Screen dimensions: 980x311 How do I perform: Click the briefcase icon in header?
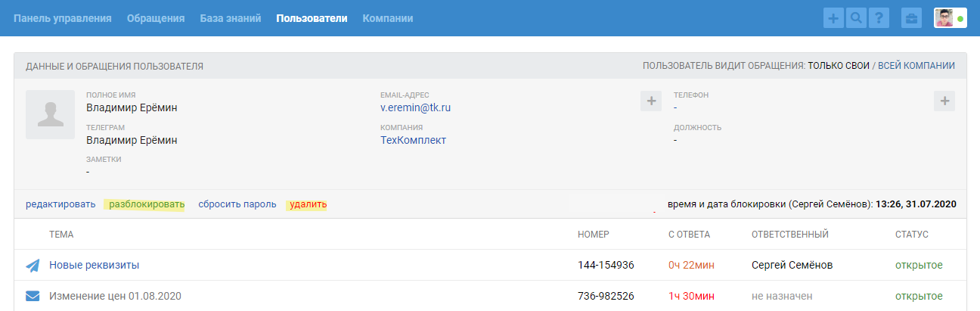pyautogui.click(x=911, y=18)
